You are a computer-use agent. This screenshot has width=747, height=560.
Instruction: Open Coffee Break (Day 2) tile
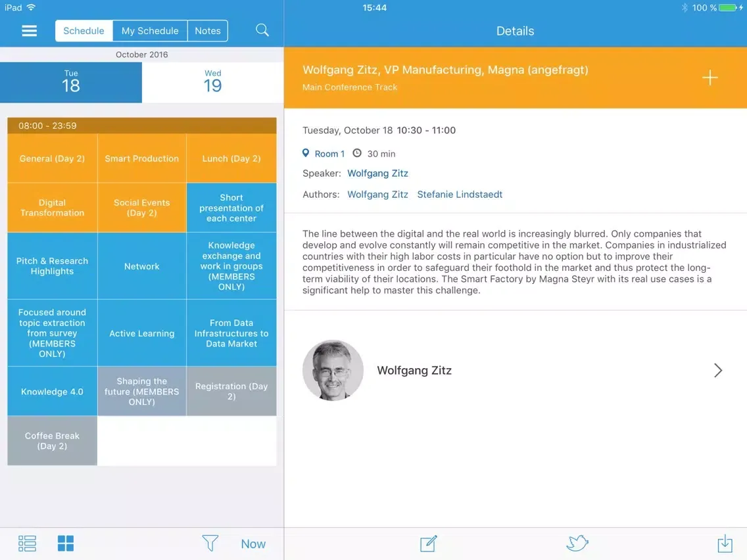[x=53, y=441]
